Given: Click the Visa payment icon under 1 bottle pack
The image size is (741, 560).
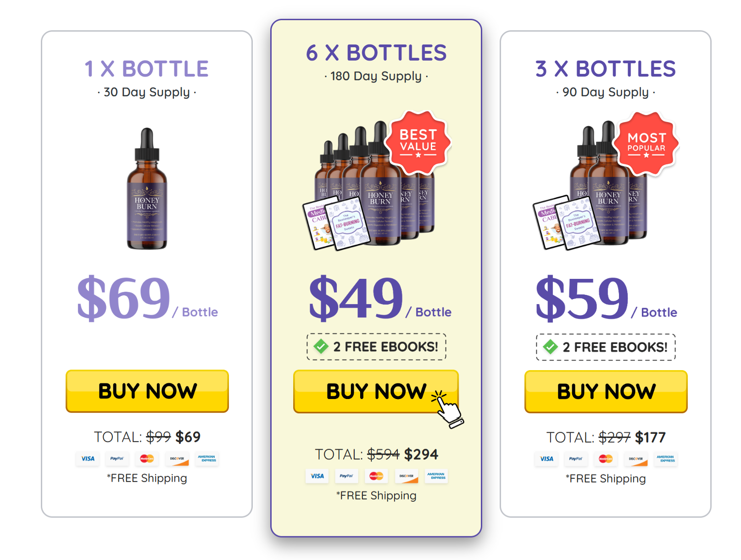Looking at the screenshot, I should pos(87,459).
